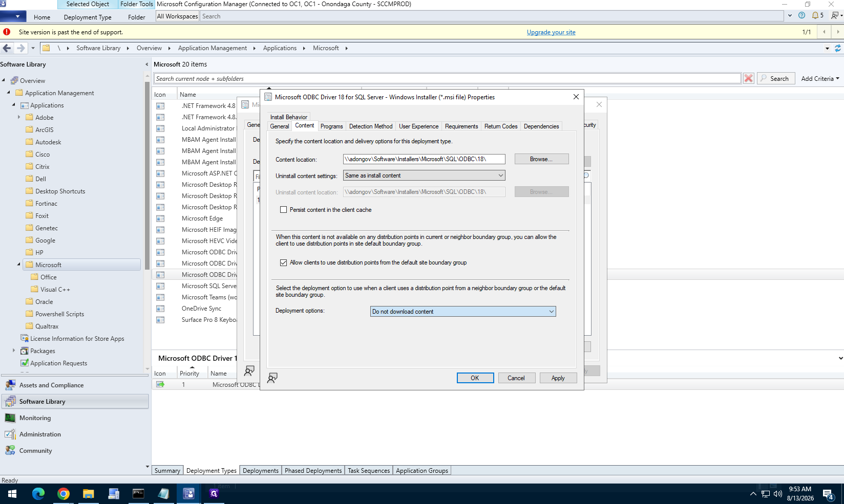Click the deployment type icon in priority row
Viewport: 844px width, 504px height.
(x=160, y=384)
